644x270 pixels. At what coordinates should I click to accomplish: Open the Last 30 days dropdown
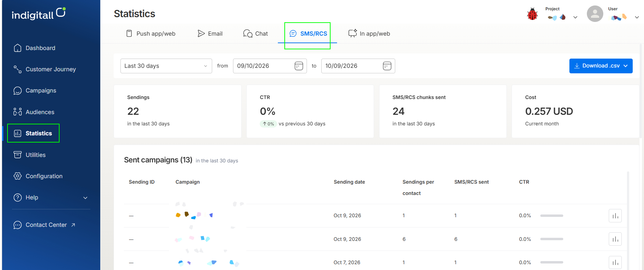pos(166,66)
